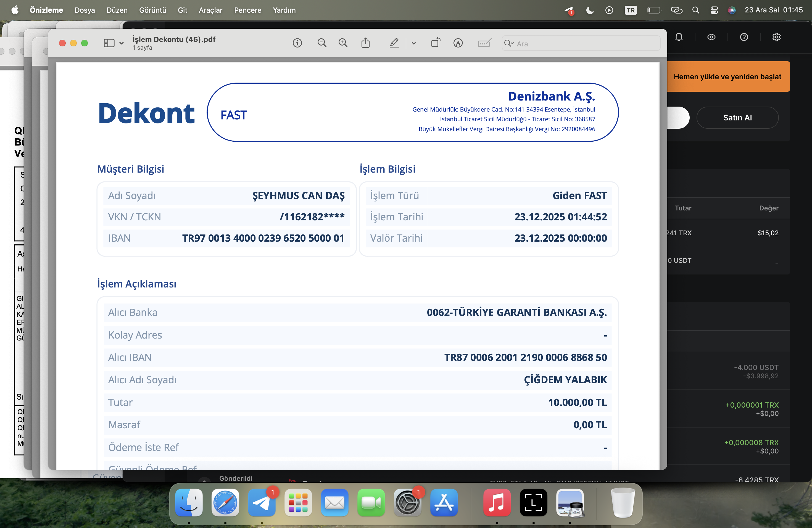This screenshot has width=812, height=528.
Task: Open FaceTime from the Dock
Action: click(x=371, y=502)
